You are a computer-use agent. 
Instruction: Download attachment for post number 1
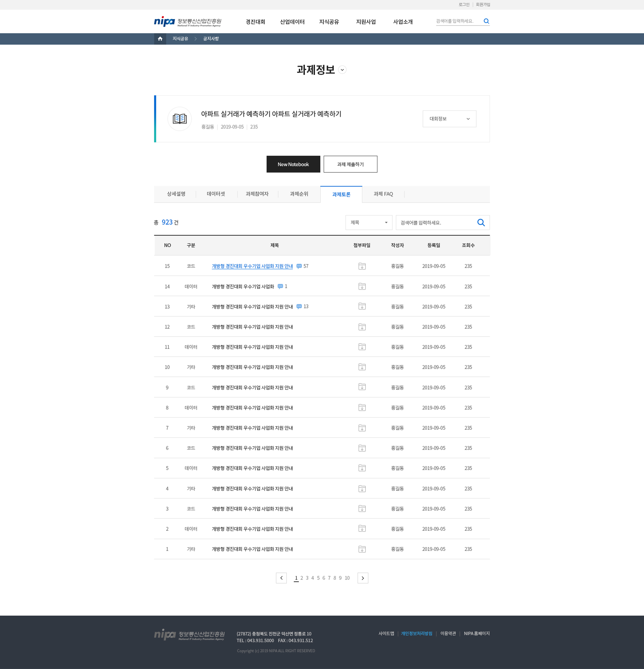click(x=362, y=549)
